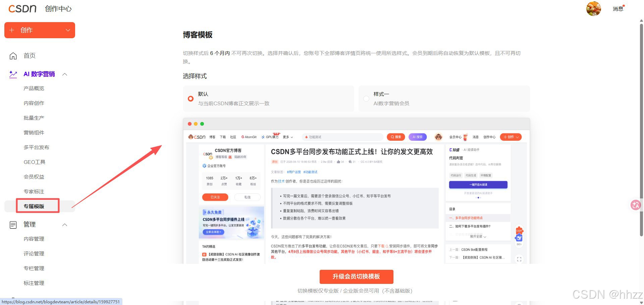Open 营销组件 in the sidebar

click(34, 133)
